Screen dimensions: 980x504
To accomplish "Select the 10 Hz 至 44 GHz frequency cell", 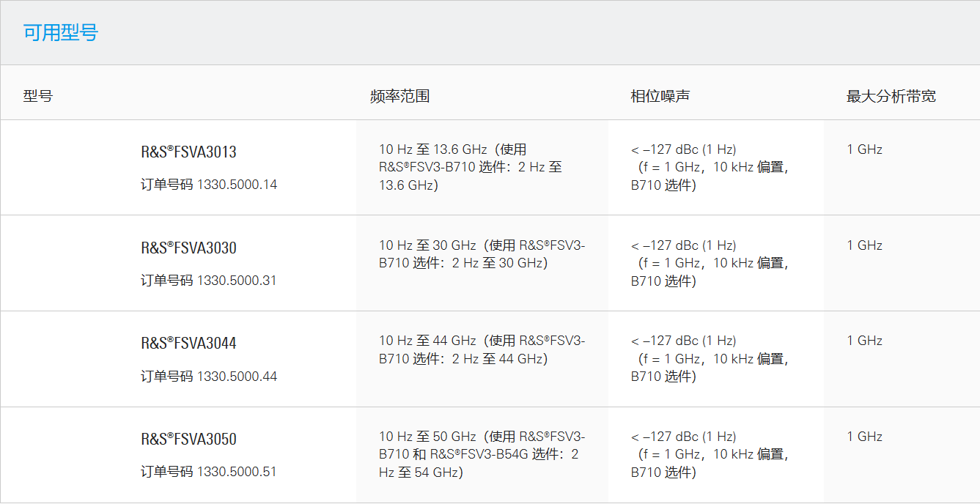I will click(x=481, y=349).
